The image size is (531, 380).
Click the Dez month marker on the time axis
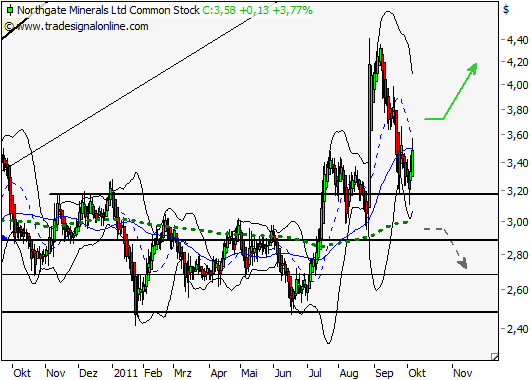88,373
